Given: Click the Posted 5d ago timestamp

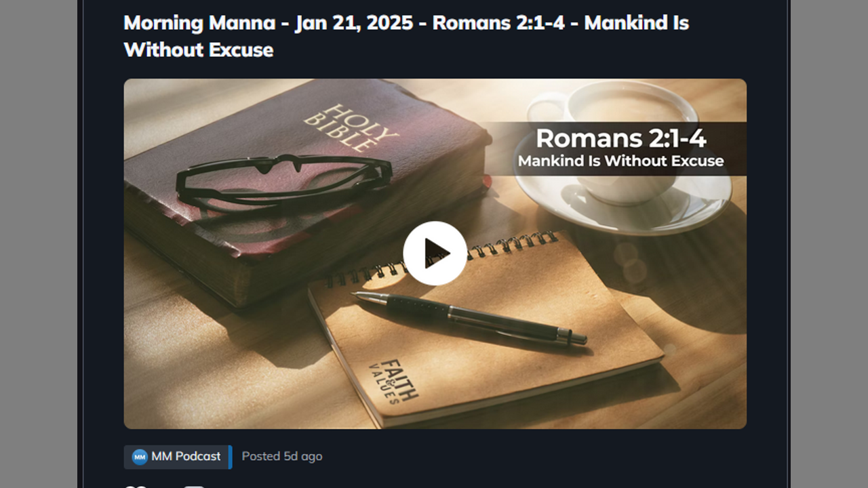Looking at the screenshot, I should [x=282, y=456].
